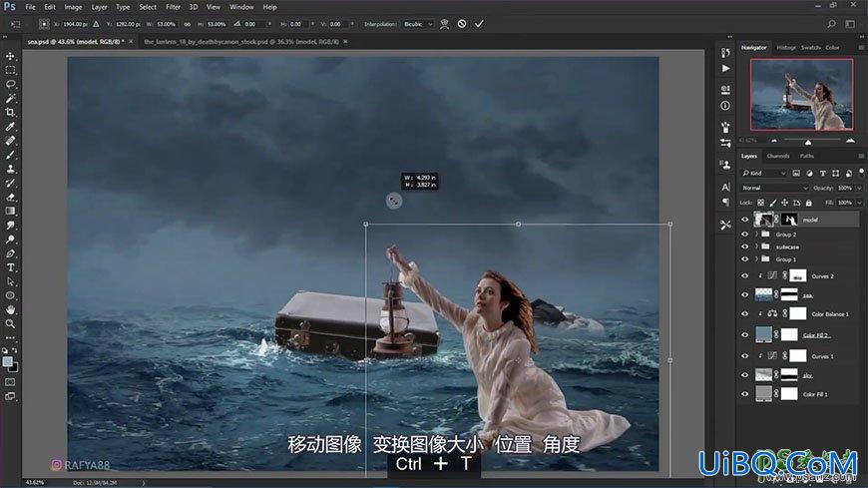Open the Character panel icon
Screen dimensions: 868x488
725,188
